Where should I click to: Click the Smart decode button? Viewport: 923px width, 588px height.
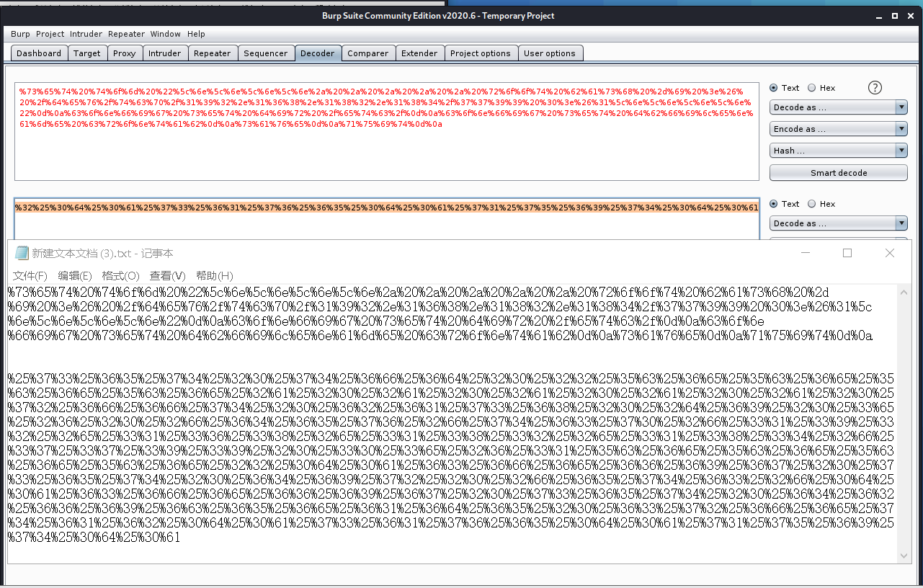(x=838, y=173)
